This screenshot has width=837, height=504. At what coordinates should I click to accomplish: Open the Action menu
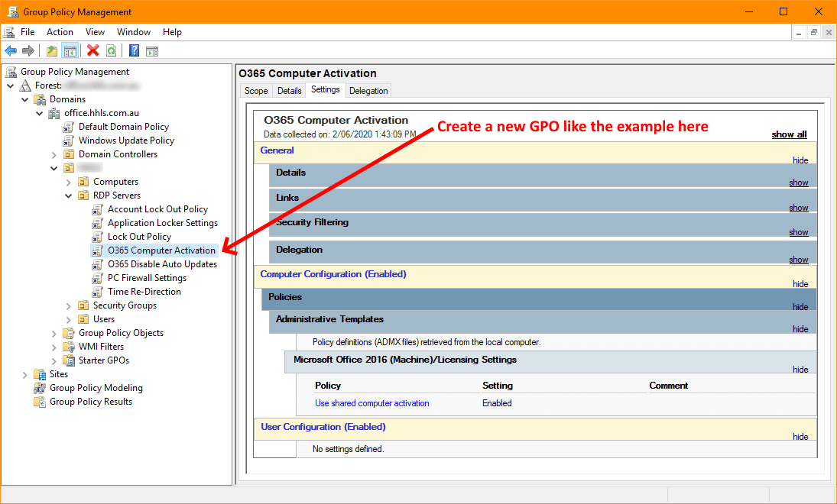click(60, 32)
